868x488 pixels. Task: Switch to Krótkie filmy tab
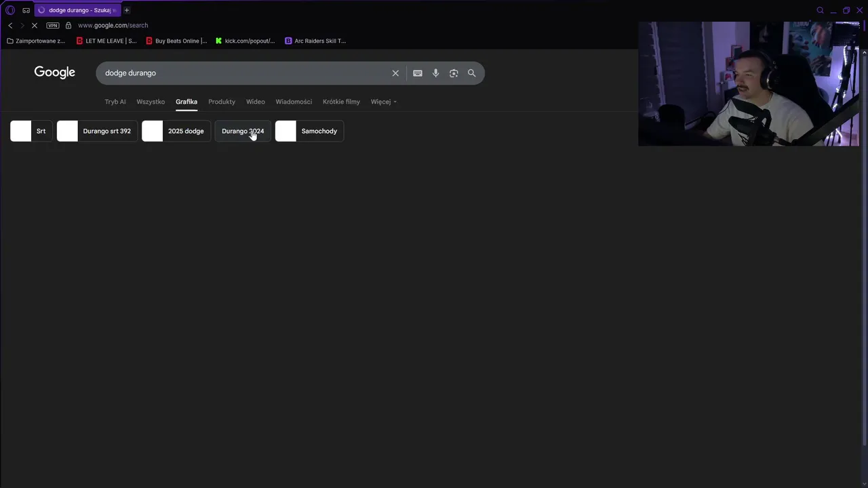[x=341, y=102]
